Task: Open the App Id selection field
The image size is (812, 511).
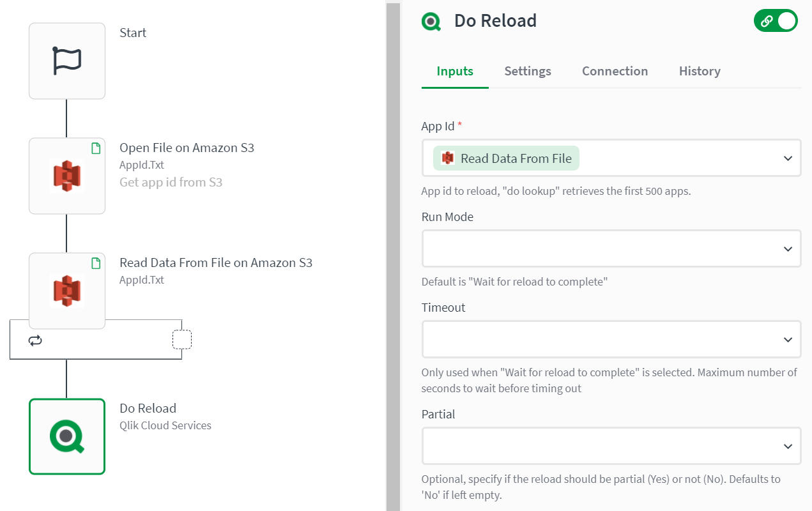Action: (x=611, y=158)
